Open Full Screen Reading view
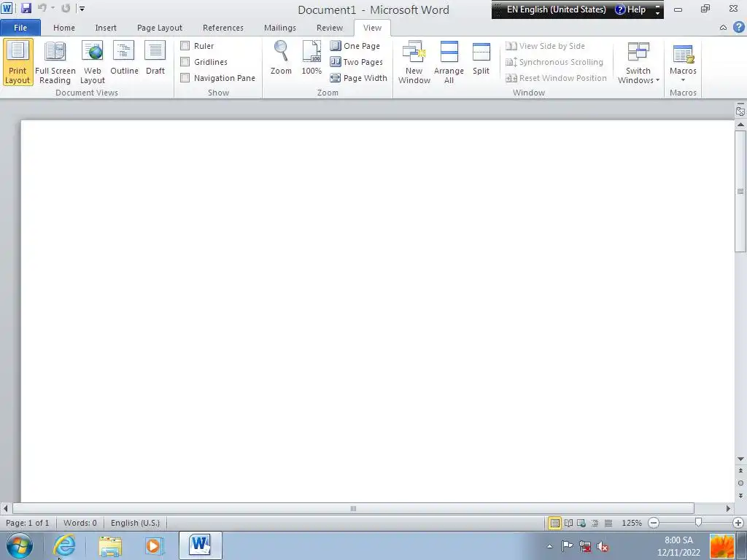The image size is (747, 560). (x=55, y=63)
